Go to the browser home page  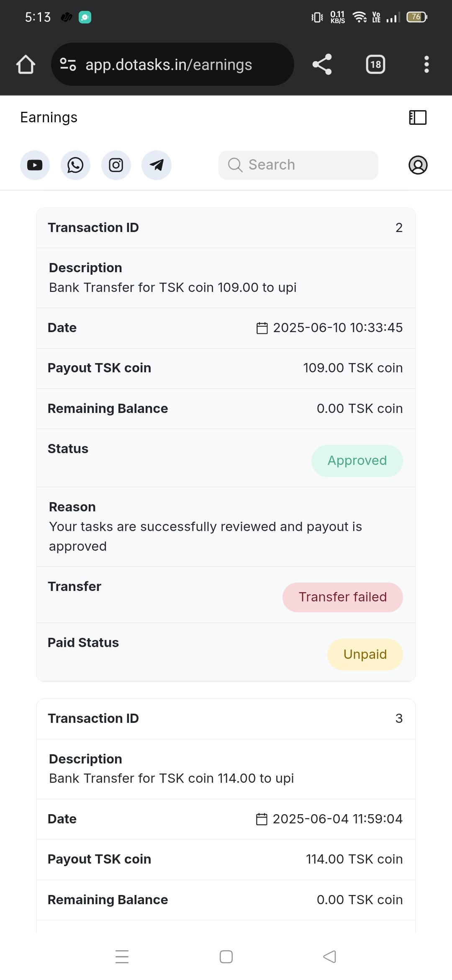(x=26, y=64)
